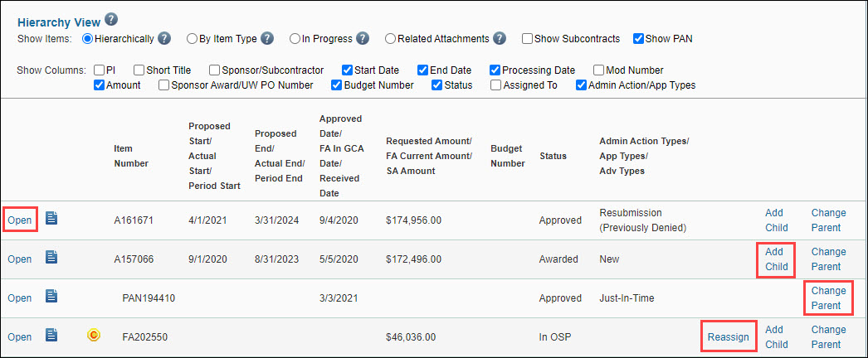Click Add Child for A157066
The height and width of the screenshot is (358, 868).
pyautogui.click(x=776, y=259)
